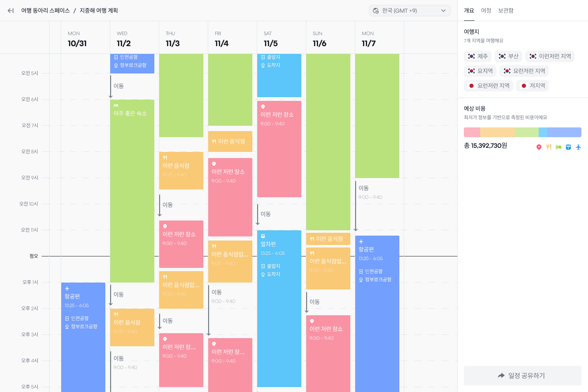Click the SAT 11/5 day header
This screenshot has width=588, height=392.
point(281,39)
